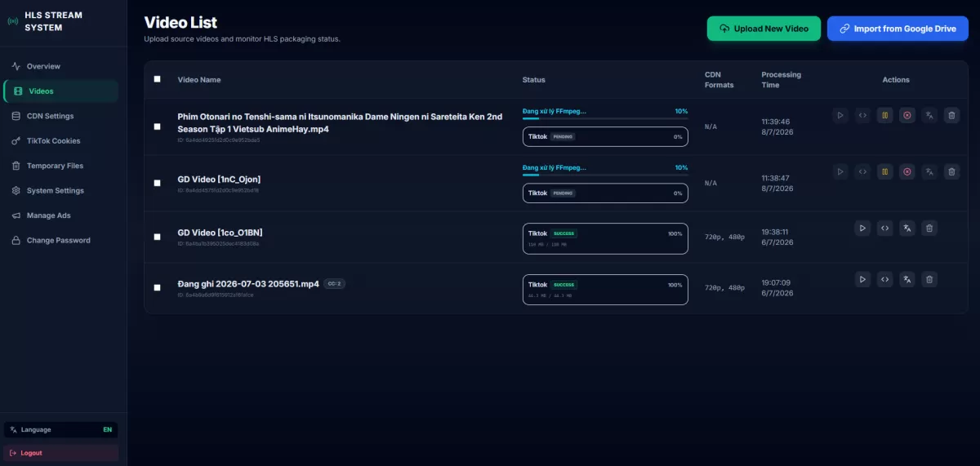Open TikTok Cookies page
Viewport: 980px width, 466px height.
coord(61,141)
